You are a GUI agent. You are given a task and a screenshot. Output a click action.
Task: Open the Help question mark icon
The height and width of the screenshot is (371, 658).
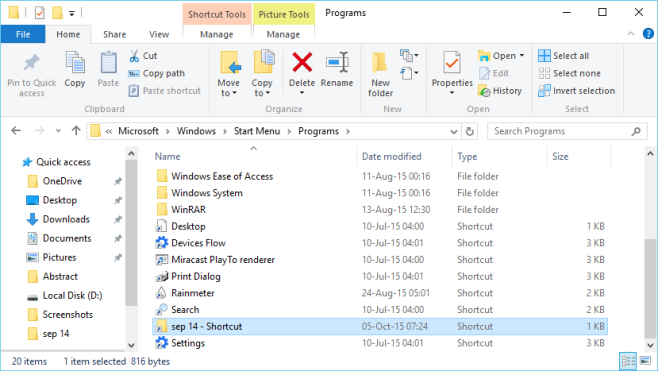pos(648,34)
